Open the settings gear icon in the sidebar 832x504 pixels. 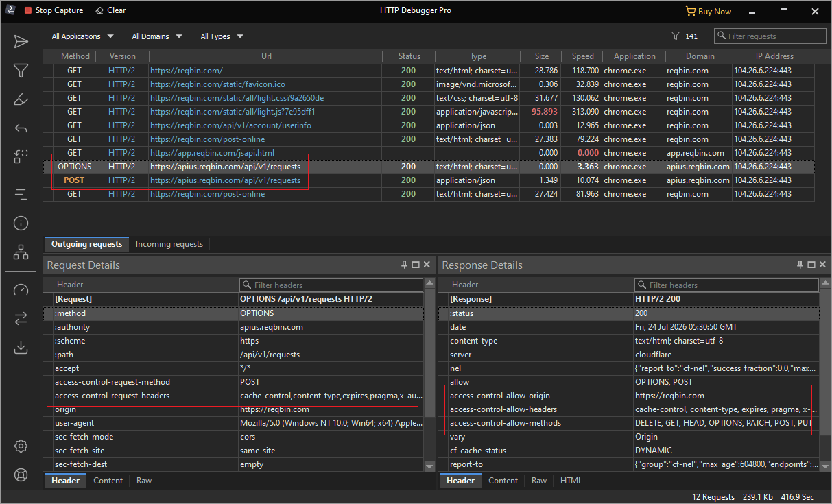point(21,446)
